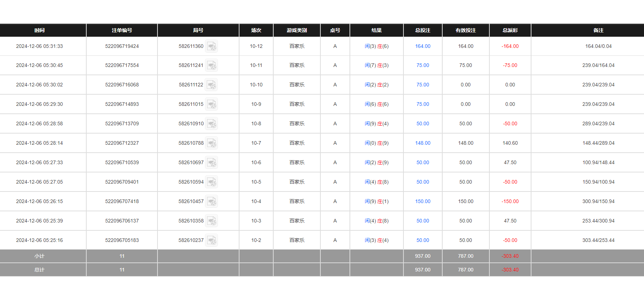
Task: Click video icon beside round 582611015
Action: point(211,104)
